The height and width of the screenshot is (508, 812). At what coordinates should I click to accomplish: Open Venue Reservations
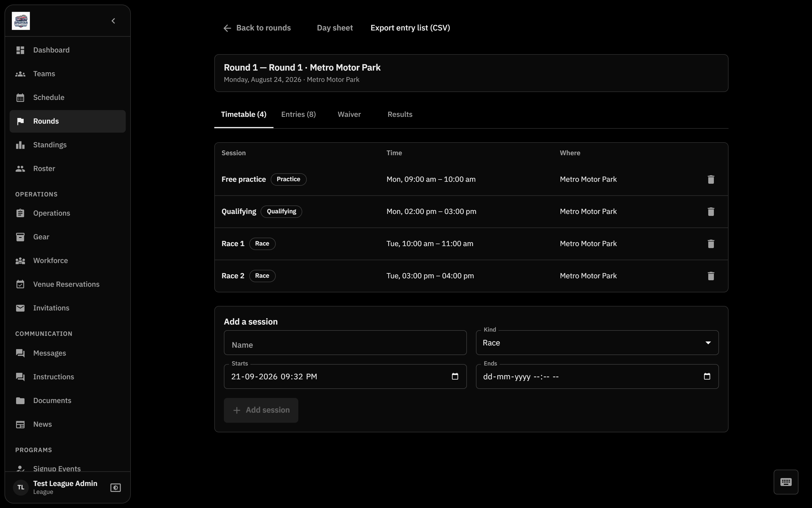click(67, 284)
